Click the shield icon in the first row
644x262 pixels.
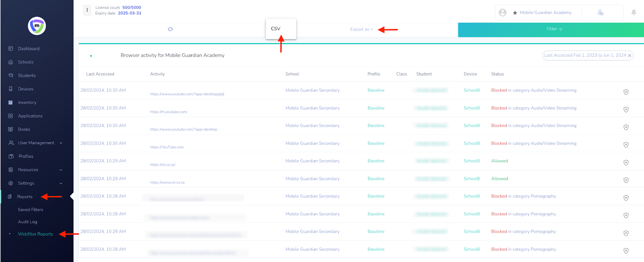[626, 92]
